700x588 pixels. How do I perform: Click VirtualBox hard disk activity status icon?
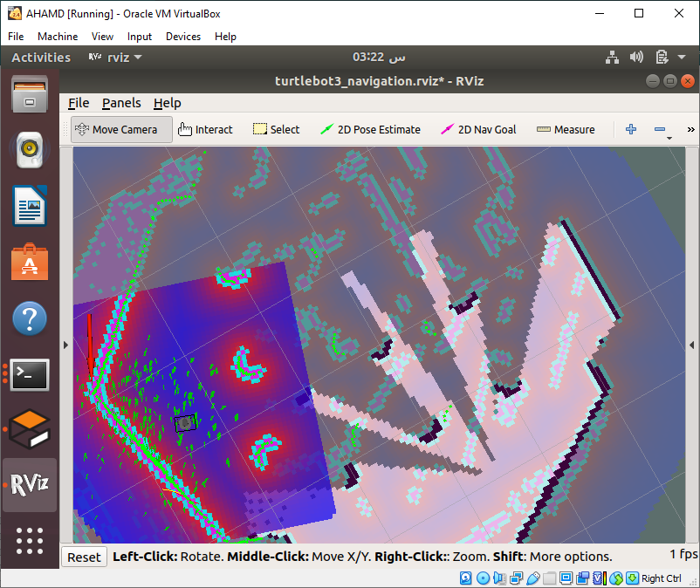tap(465, 578)
